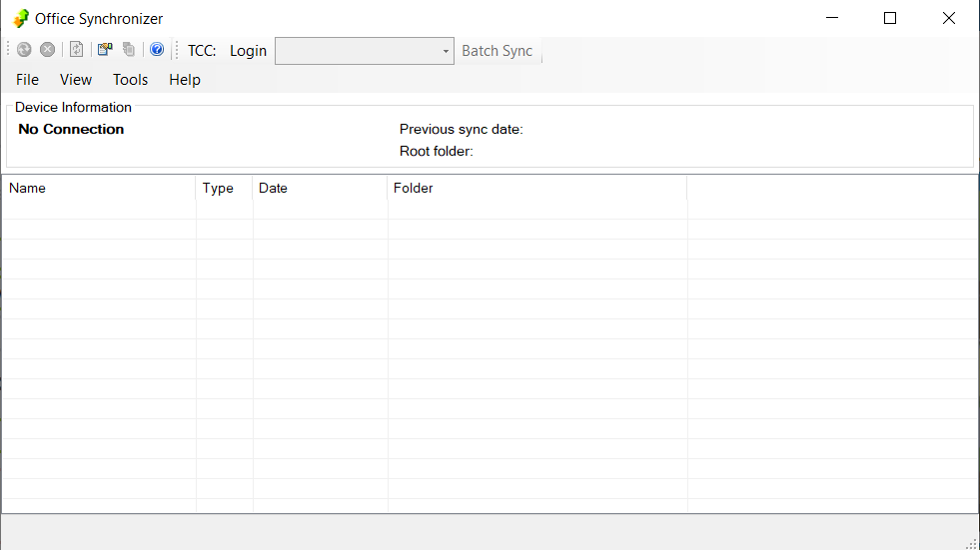This screenshot has height=550, width=980.
Task: Click the document with sync arrows icon
Action: (x=76, y=49)
